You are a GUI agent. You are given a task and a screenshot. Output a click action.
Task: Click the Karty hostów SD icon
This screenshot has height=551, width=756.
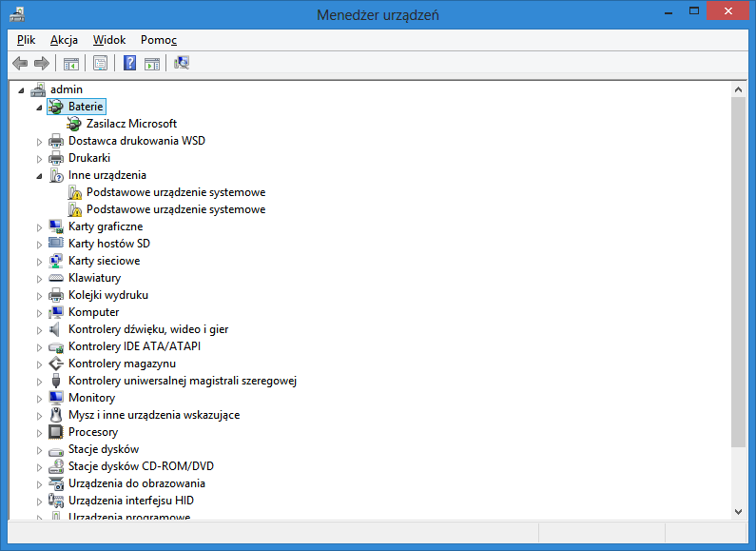[56, 244]
